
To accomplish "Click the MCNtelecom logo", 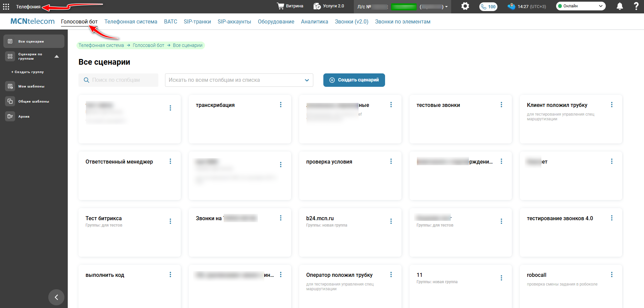I will [33, 21].
